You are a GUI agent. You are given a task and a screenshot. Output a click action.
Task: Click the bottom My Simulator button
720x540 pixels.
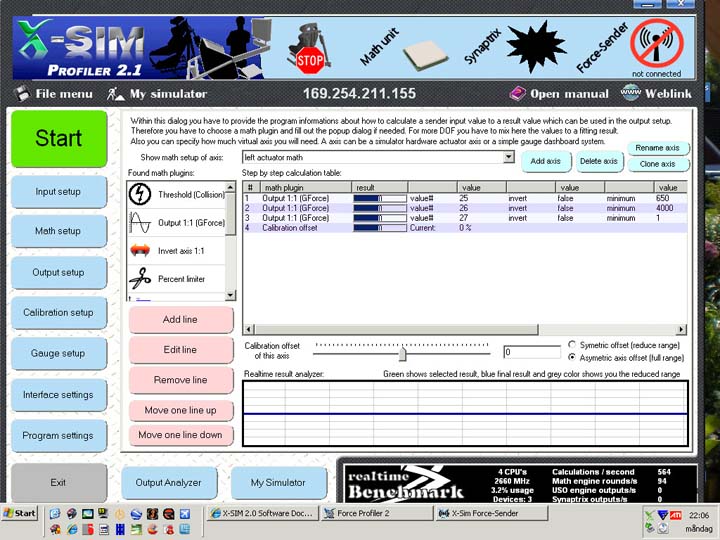tap(279, 483)
